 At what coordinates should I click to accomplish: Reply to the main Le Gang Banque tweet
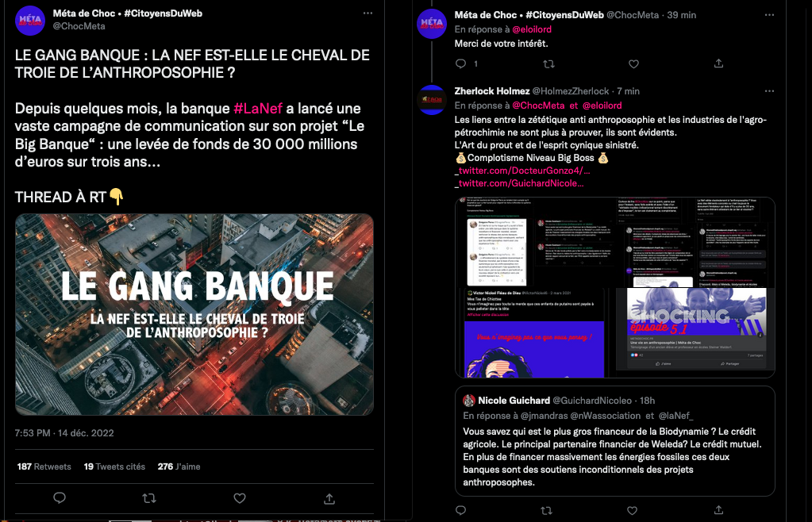point(60,497)
